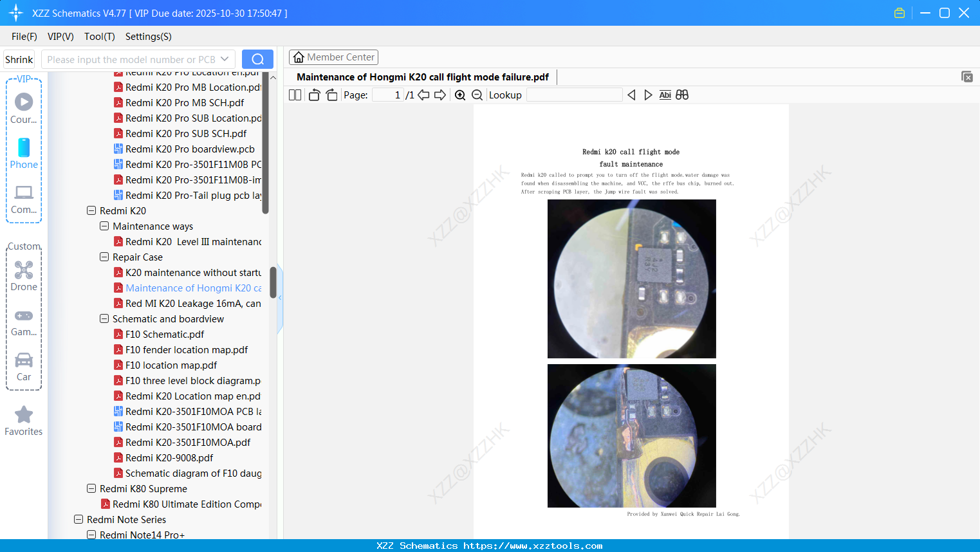The width and height of the screenshot is (980, 552).
Task: Collapse the Redmi K80 Supreme node
Action: pos(91,489)
